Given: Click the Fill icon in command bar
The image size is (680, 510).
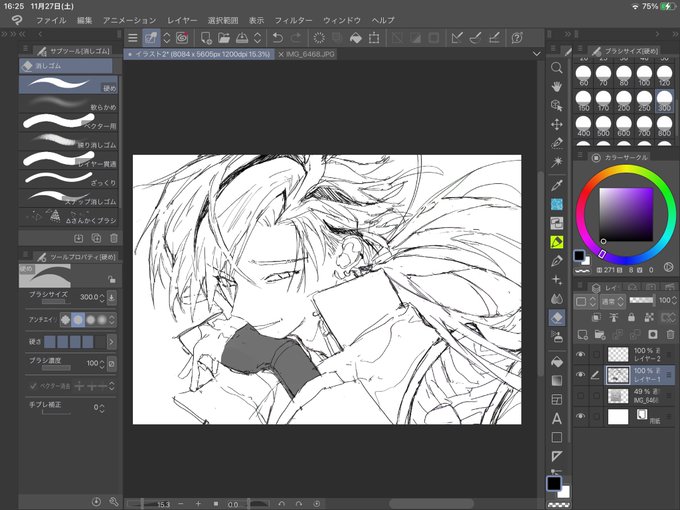Looking at the screenshot, I should point(355,38).
